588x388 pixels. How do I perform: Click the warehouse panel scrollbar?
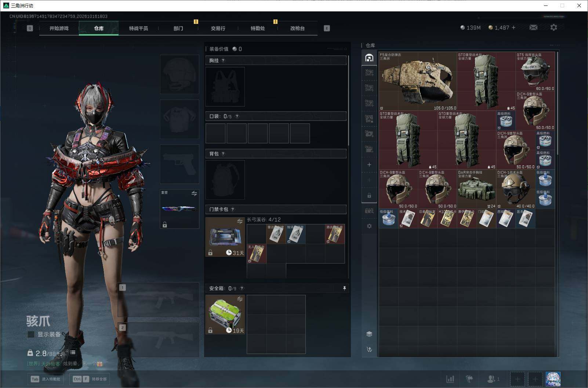[x=558, y=103]
